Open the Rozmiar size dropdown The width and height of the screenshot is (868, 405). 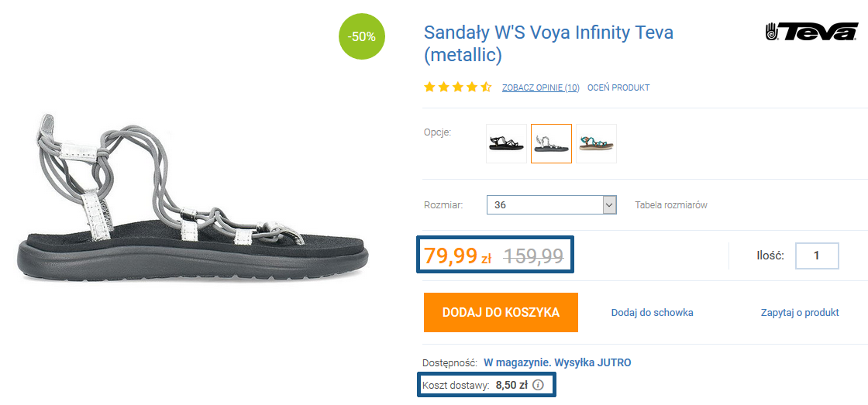[x=545, y=205]
